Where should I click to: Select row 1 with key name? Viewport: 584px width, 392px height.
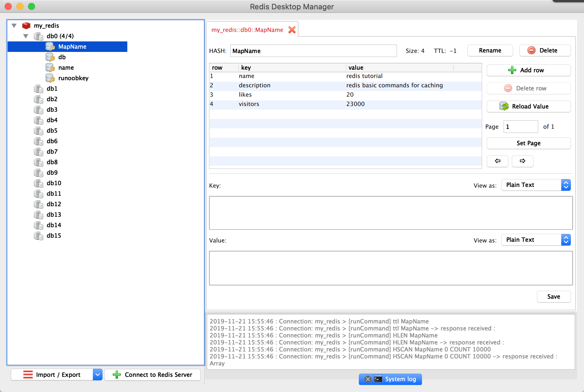click(345, 76)
